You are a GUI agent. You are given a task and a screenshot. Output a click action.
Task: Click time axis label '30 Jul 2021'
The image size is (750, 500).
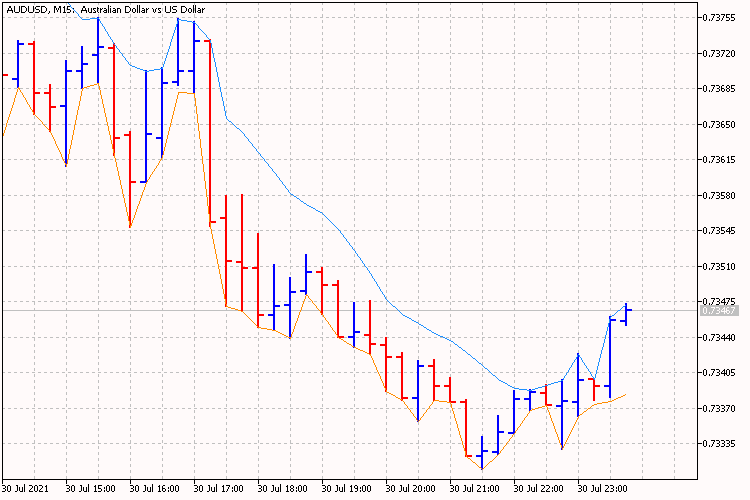pos(25,489)
